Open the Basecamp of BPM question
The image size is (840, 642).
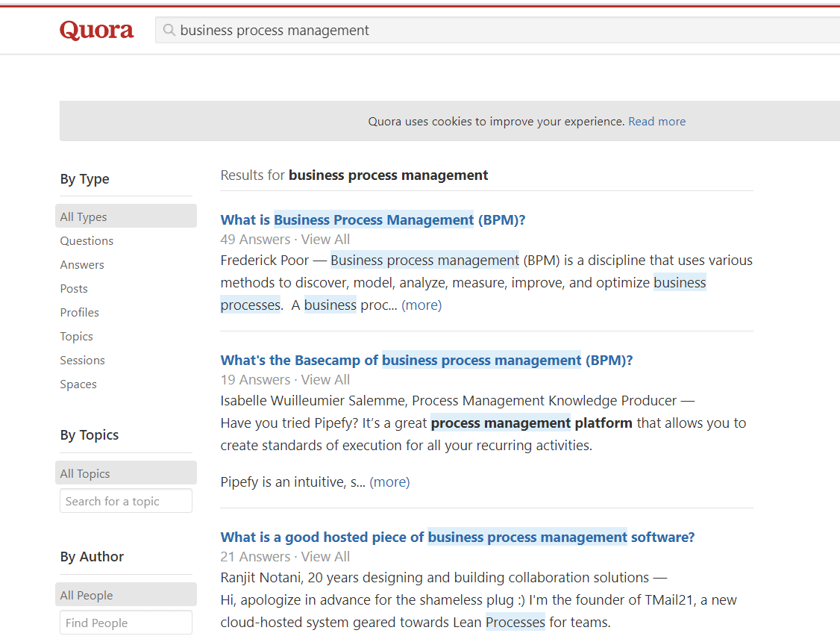tap(427, 361)
